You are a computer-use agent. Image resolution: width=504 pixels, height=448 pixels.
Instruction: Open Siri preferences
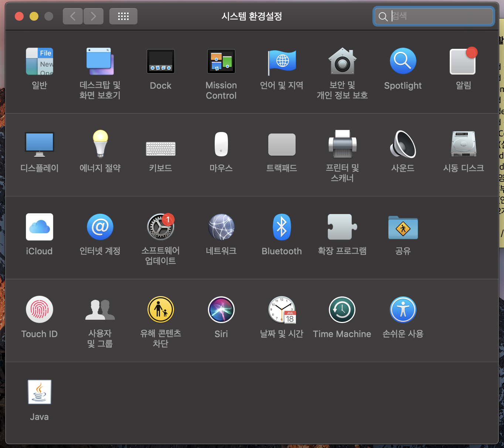pos(221,310)
